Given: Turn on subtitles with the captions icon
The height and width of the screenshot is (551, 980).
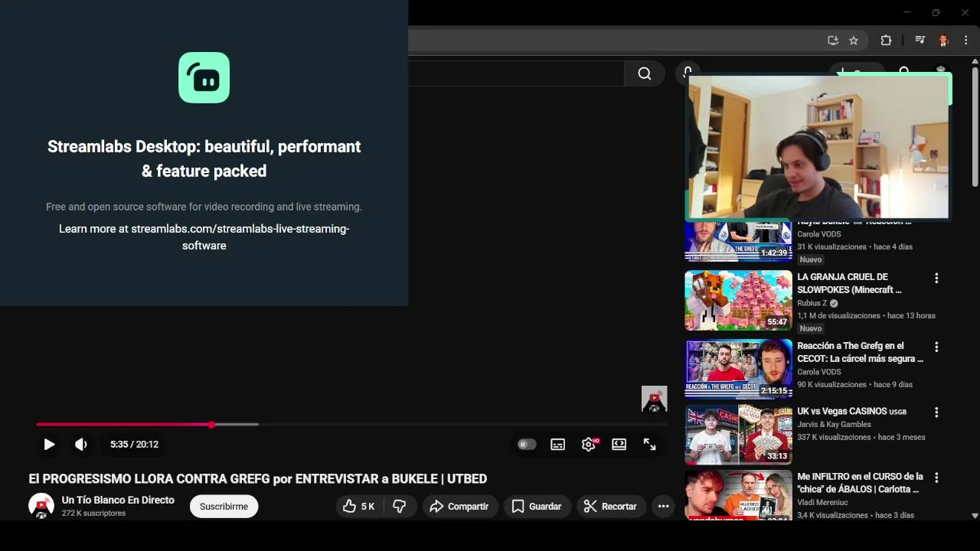Looking at the screenshot, I should [557, 445].
